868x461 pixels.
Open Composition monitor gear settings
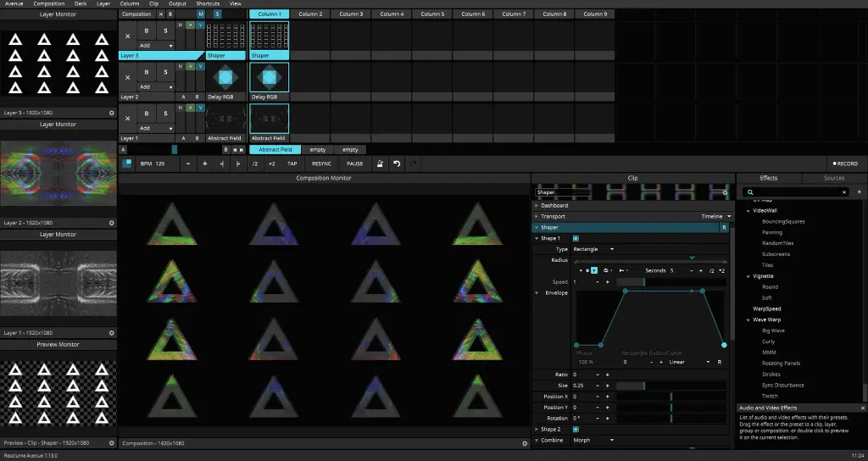point(525,443)
